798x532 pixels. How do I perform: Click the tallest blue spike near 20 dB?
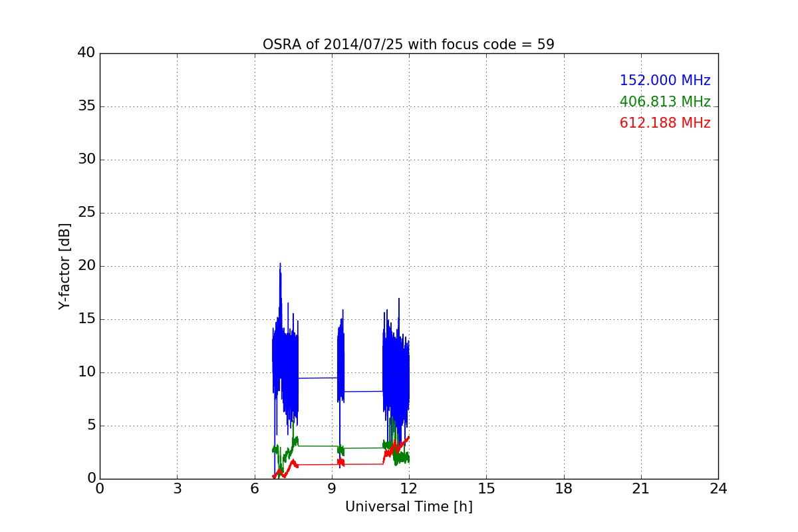[x=280, y=264]
